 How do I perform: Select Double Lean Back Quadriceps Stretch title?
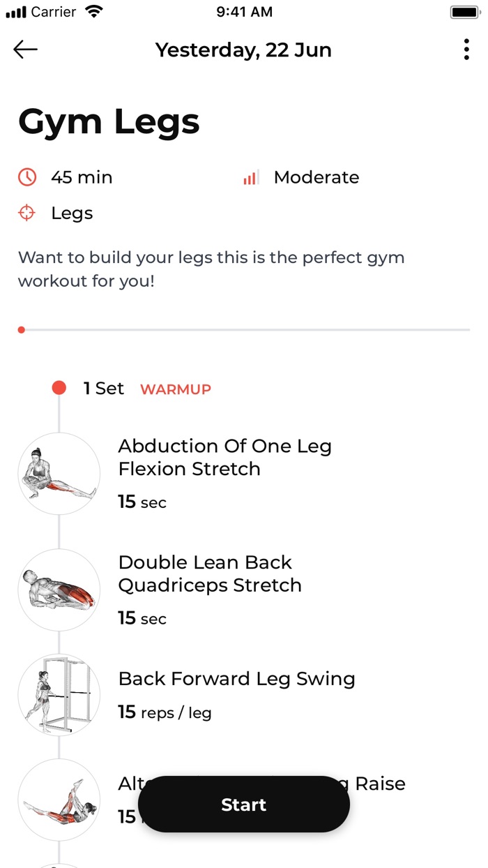pyautogui.click(x=210, y=574)
